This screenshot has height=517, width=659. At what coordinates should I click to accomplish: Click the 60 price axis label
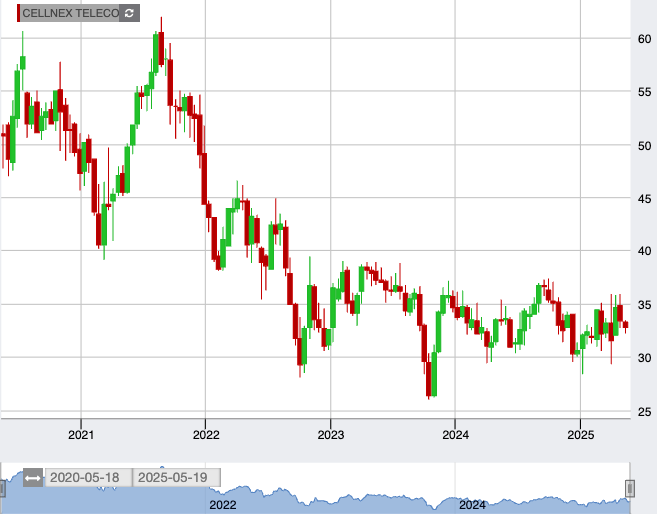644,40
